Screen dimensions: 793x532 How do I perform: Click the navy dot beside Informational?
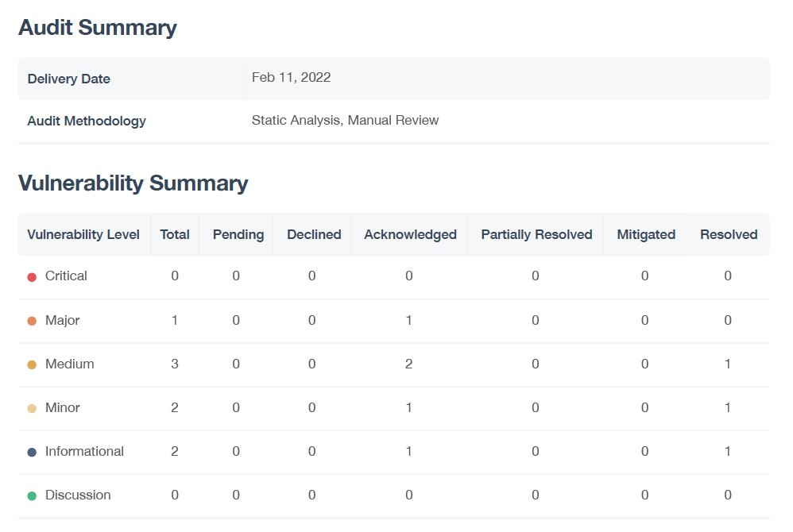pyautogui.click(x=32, y=452)
